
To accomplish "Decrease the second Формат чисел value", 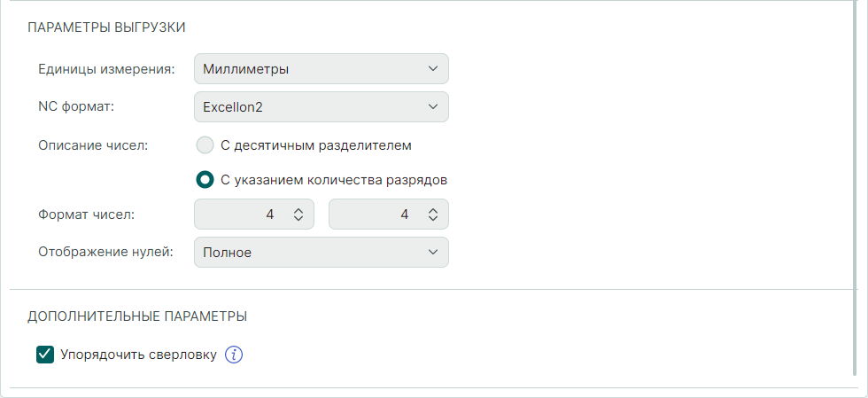I will pos(433,218).
